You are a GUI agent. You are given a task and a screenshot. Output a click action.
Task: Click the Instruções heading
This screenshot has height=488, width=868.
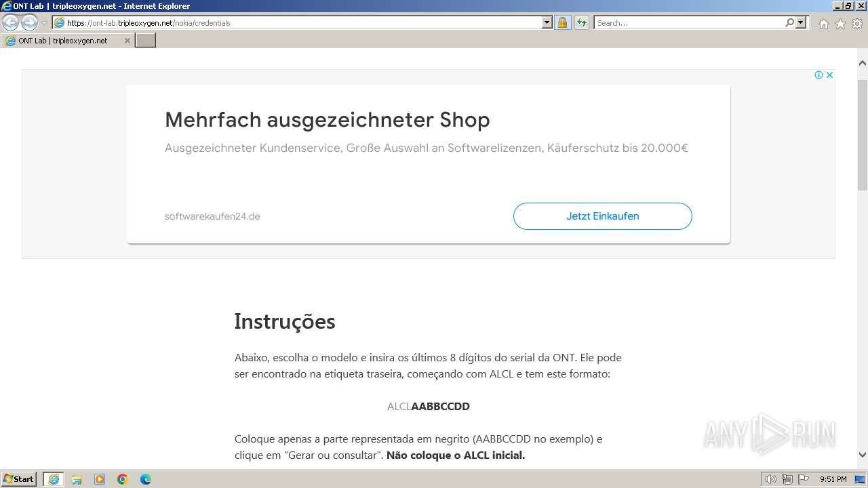[285, 321]
